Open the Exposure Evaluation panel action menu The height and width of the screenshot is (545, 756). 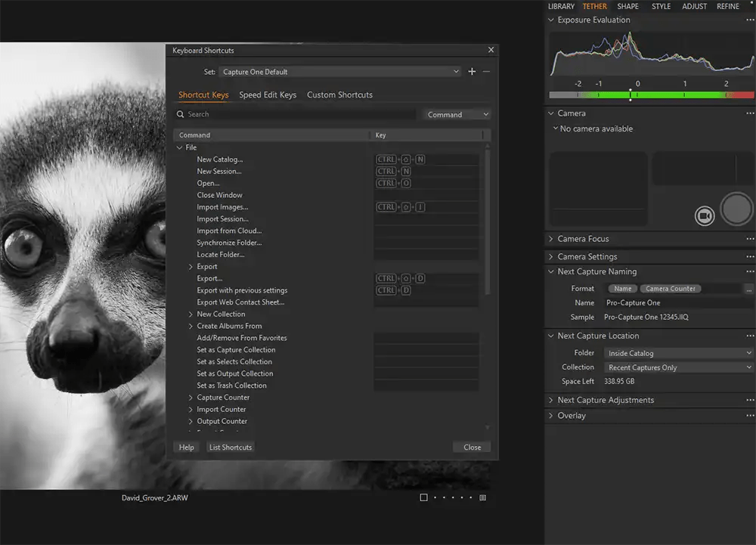[x=751, y=20]
